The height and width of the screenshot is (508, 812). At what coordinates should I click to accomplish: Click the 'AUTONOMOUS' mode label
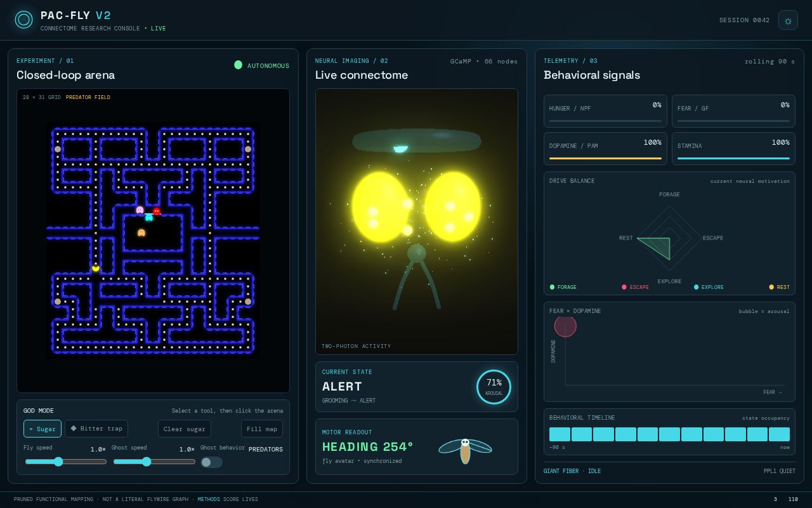tap(268, 65)
